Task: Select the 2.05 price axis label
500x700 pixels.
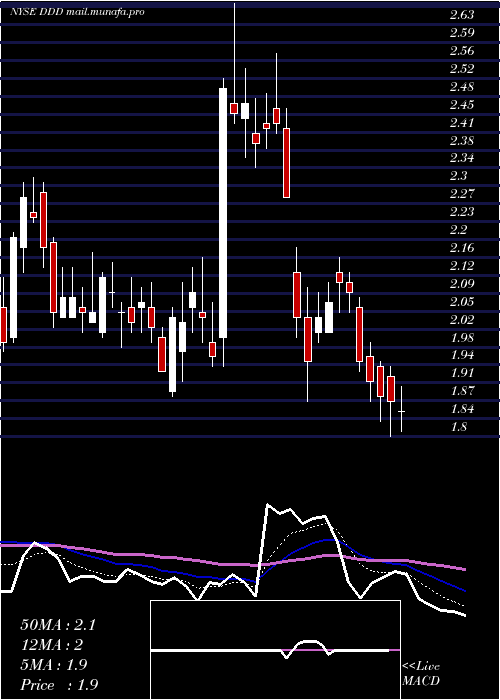Action: pos(462,301)
